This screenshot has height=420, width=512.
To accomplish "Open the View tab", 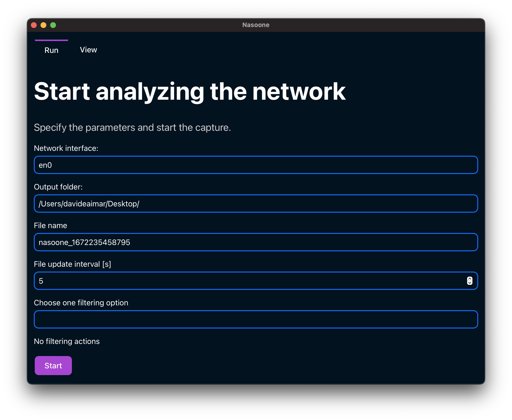I will pos(88,50).
